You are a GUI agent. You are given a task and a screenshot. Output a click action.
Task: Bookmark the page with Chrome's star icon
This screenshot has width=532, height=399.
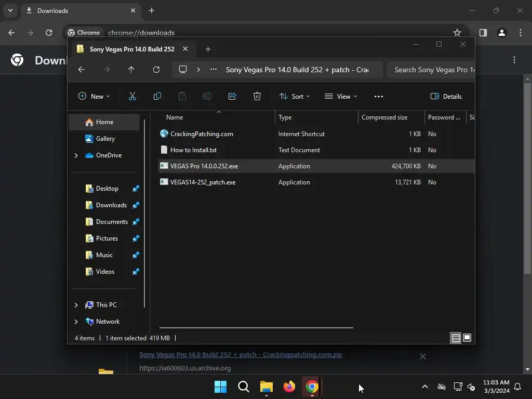[457, 33]
